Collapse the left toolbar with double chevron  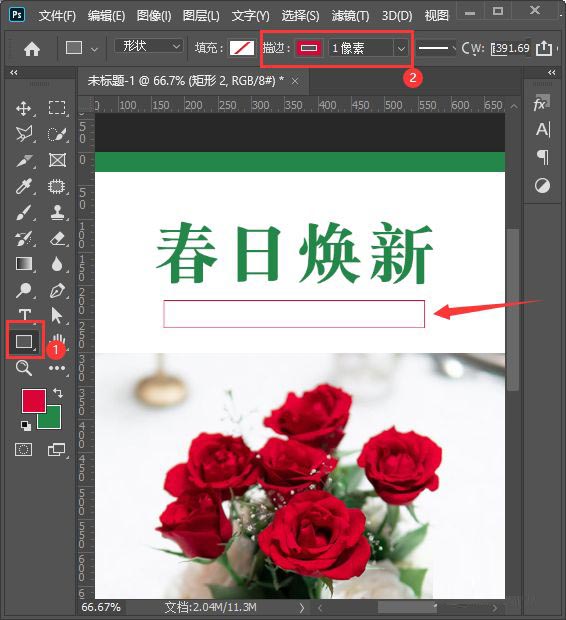[x=14, y=72]
